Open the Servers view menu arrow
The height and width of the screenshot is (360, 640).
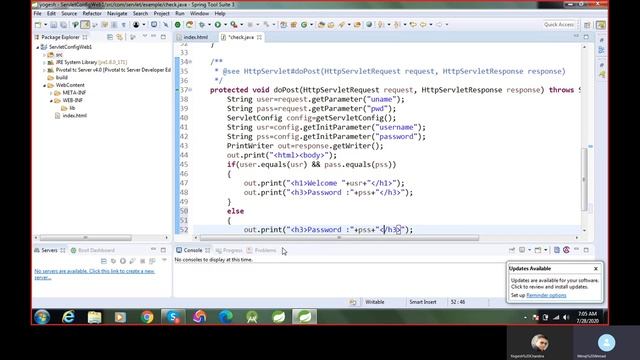tap(164, 260)
